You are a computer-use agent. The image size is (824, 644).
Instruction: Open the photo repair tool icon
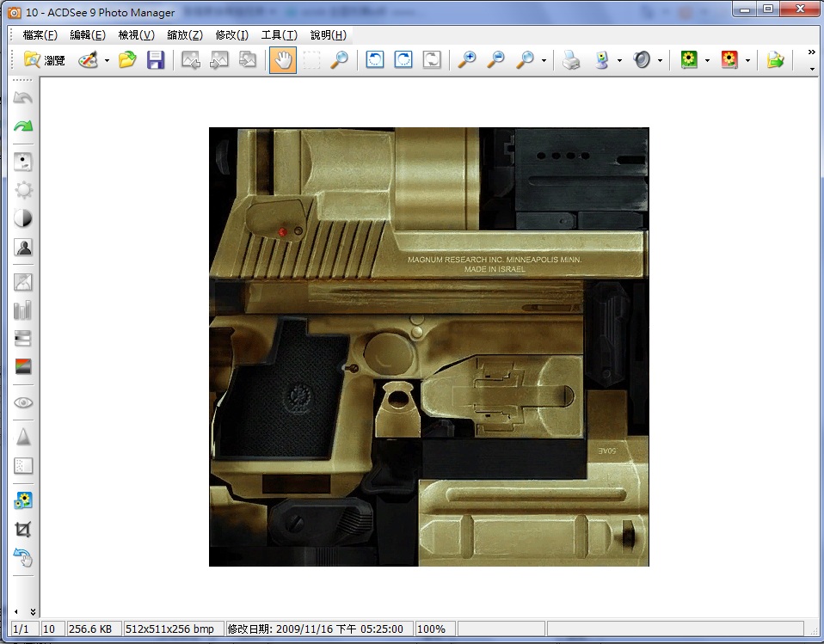[22, 282]
